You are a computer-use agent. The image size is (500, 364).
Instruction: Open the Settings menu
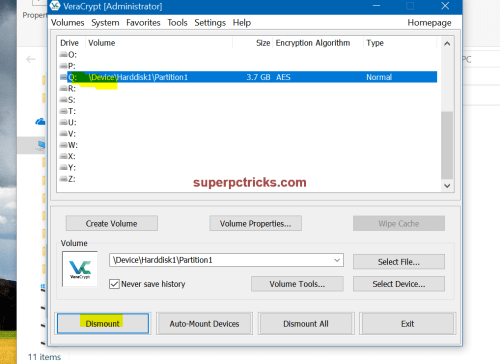point(210,23)
